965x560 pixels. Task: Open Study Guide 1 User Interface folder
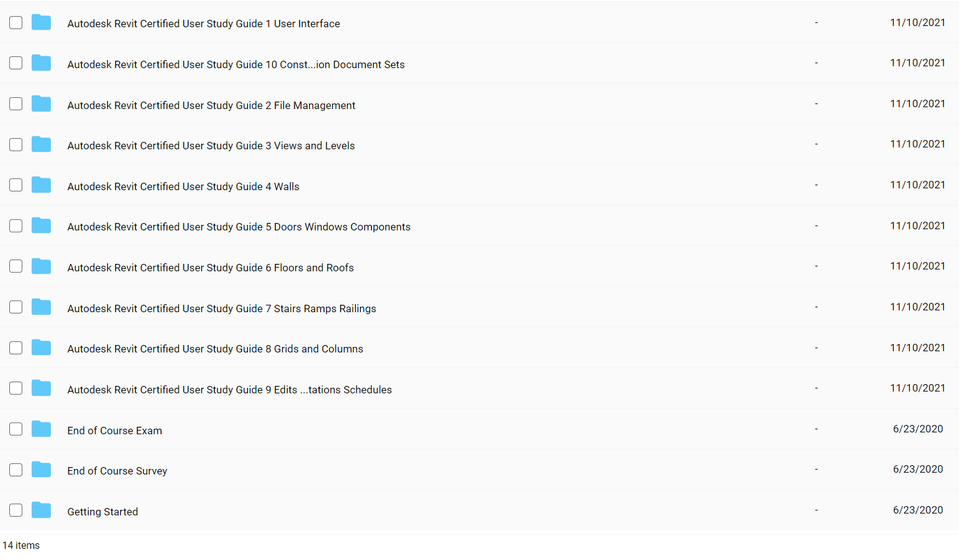coord(203,24)
